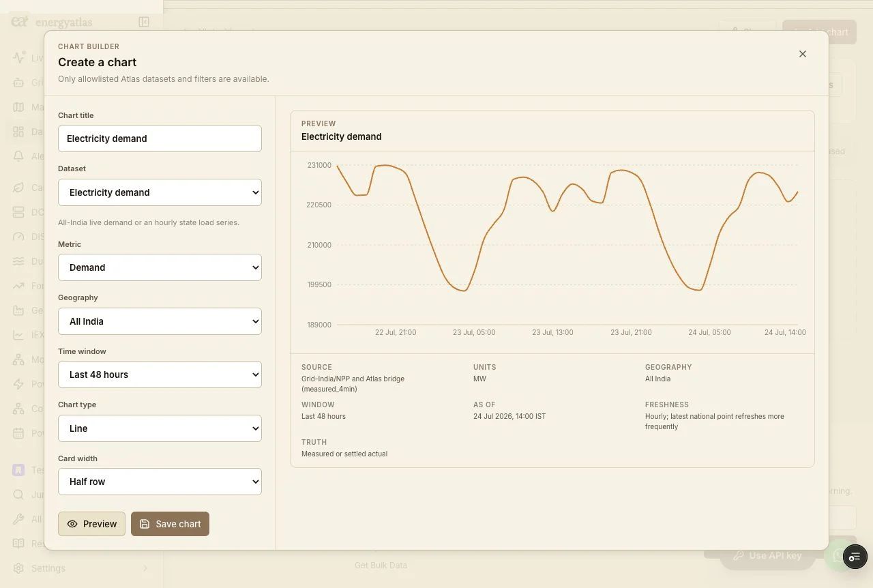Open the Geography dropdown showing All India
The height and width of the screenshot is (588, 873).
160,321
